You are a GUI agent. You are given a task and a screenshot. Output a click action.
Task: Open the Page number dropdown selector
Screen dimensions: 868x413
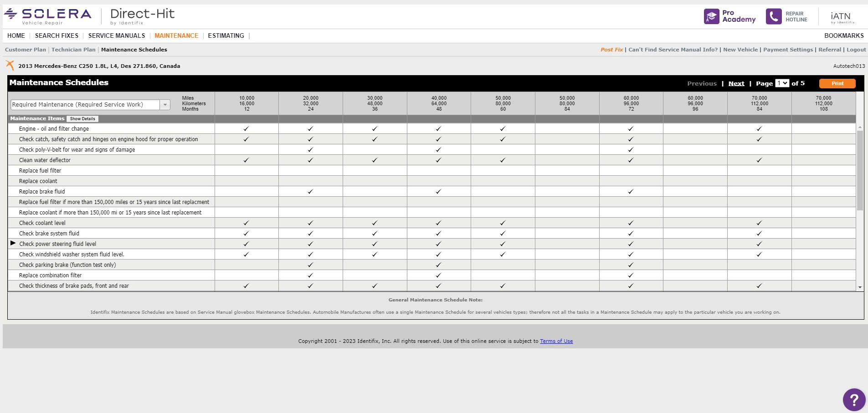pyautogui.click(x=782, y=83)
